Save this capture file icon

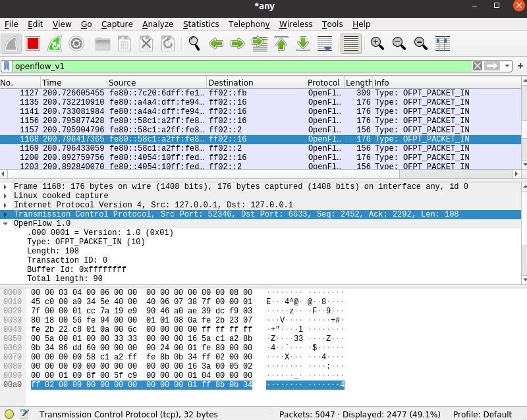[125, 43]
